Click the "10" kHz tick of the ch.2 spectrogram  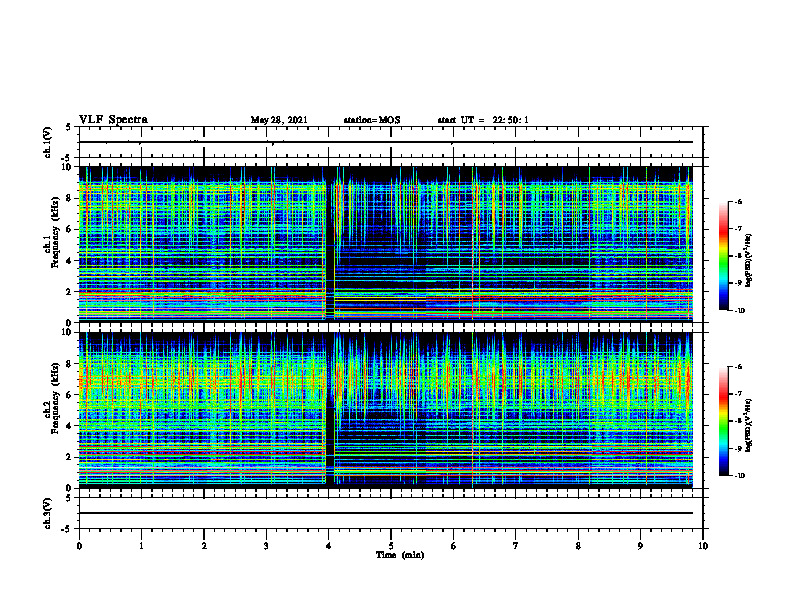[67, 332]
